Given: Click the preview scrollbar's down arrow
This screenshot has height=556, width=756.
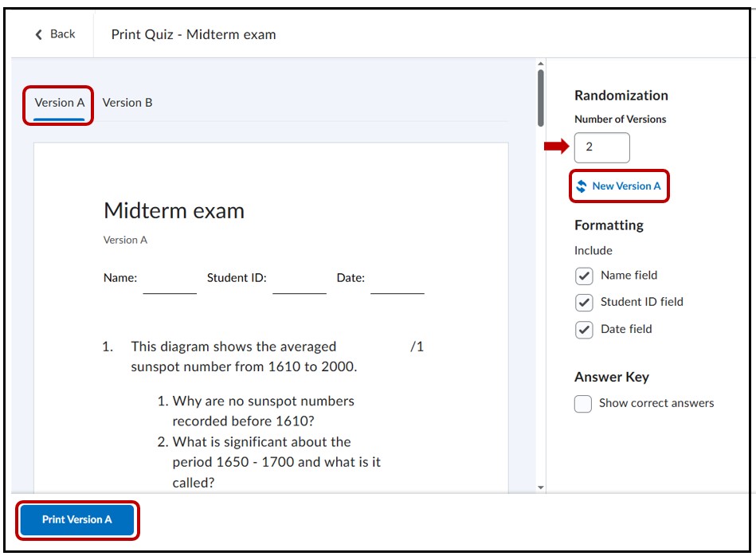Looking at the screenshot, I should tap(541, 487).
